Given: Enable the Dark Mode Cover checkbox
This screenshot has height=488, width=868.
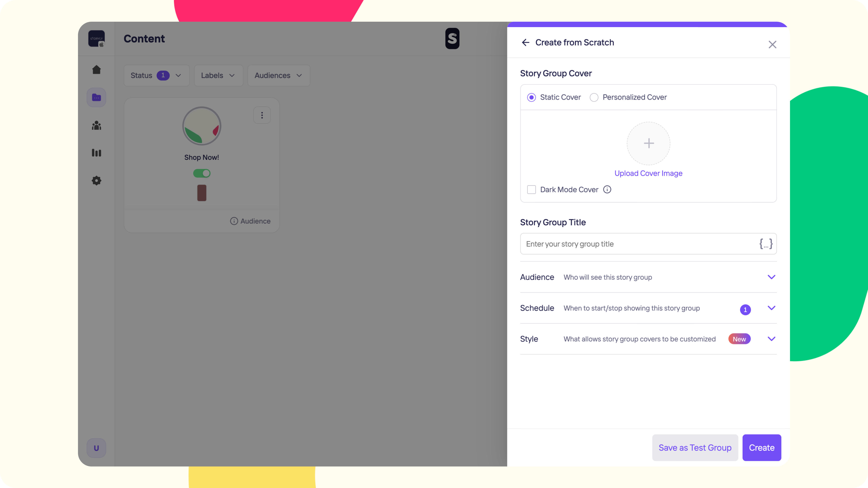Looking at the screenshot, I should pyautogui.click(x=531, y=190).
